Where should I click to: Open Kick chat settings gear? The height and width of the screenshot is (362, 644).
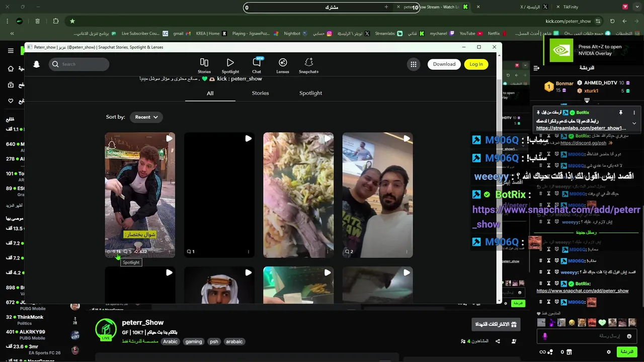pos(609,352)
